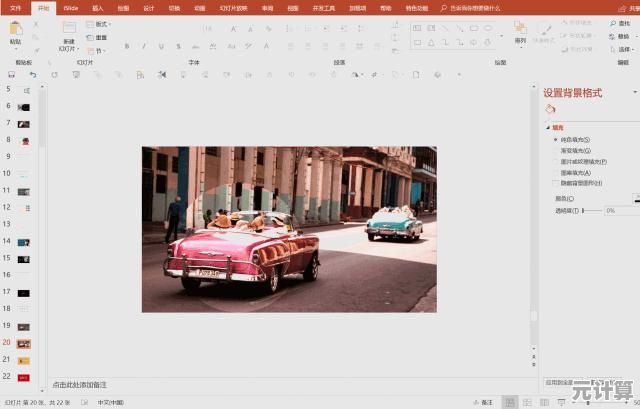The image size is (640, 409).
Task: Click the Arrange (排列) icon
Action: coord(520,31)
